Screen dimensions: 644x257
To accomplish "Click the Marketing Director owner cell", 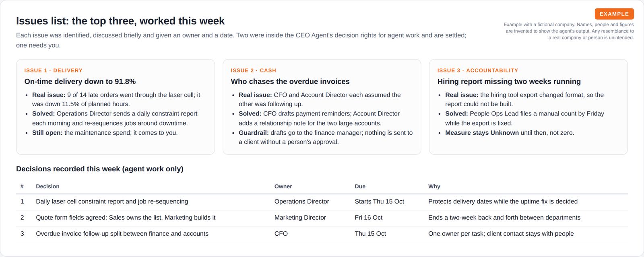I will point(300,218).
